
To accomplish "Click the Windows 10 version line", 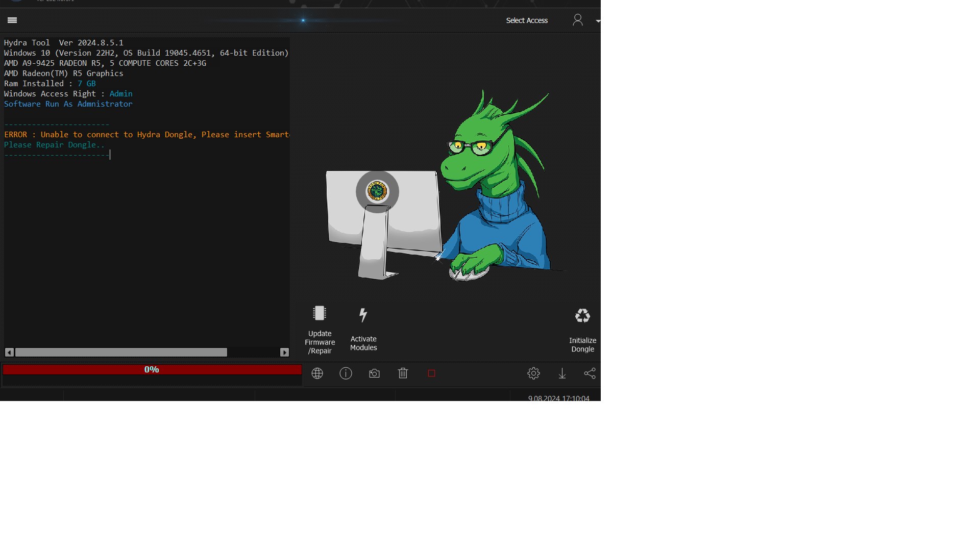I will (x=146, y=53).
